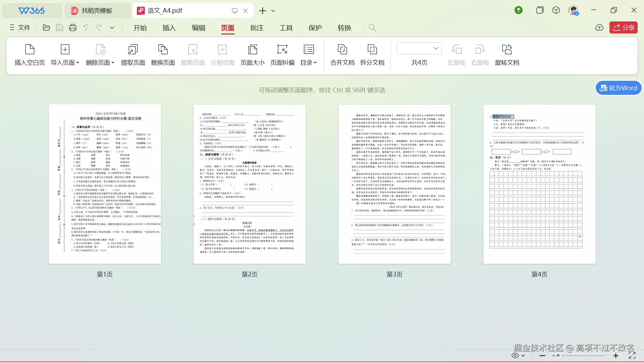Click the print icon in quick toolbar
This screenshot has height=362, width=644.
[x=73, y=28]
